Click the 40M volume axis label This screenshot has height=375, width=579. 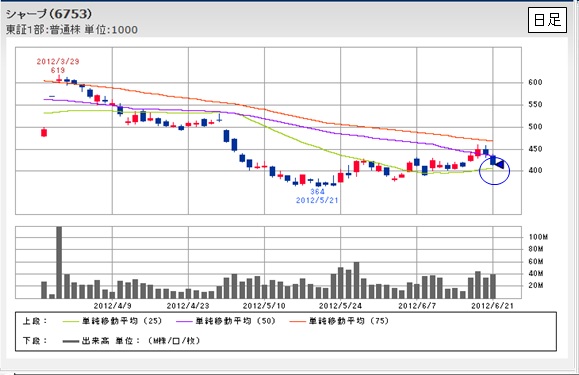536,273
